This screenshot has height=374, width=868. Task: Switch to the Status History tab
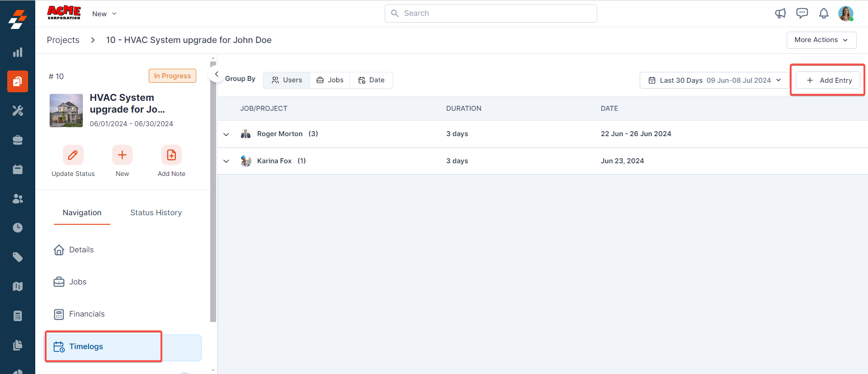click(x=156, y=213)
